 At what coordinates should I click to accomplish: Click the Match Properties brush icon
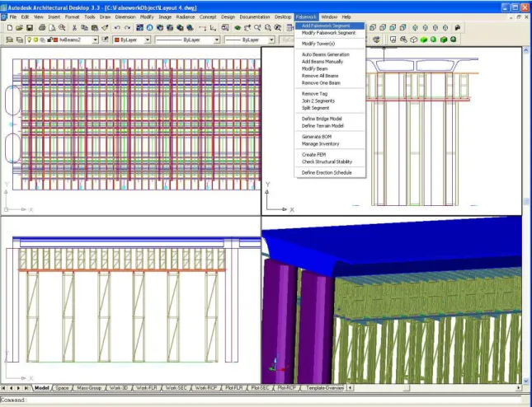105,28
